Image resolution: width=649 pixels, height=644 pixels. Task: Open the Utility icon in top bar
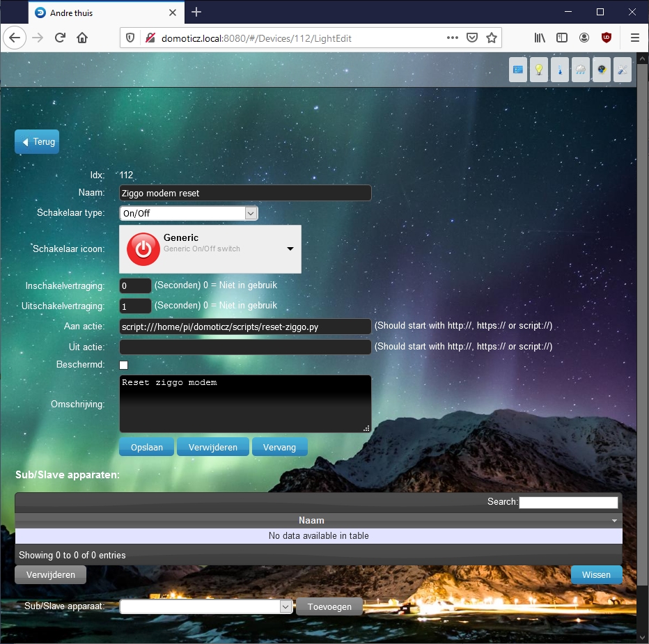[x=602, y=70]
